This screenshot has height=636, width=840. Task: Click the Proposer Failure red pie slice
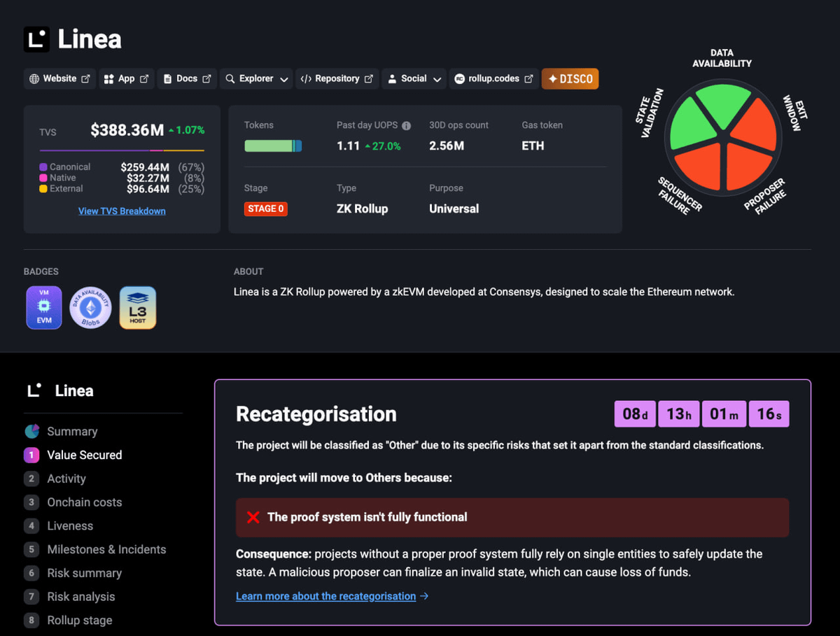(749, 167)
